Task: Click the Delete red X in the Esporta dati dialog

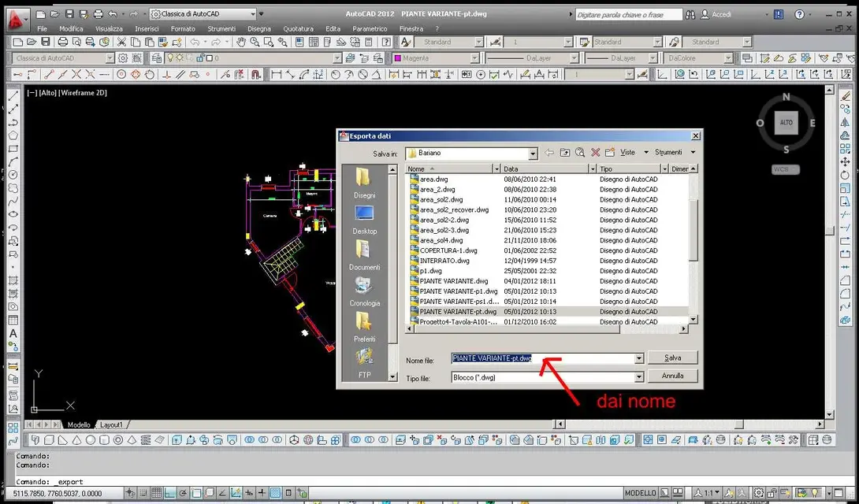Action: 596,153
